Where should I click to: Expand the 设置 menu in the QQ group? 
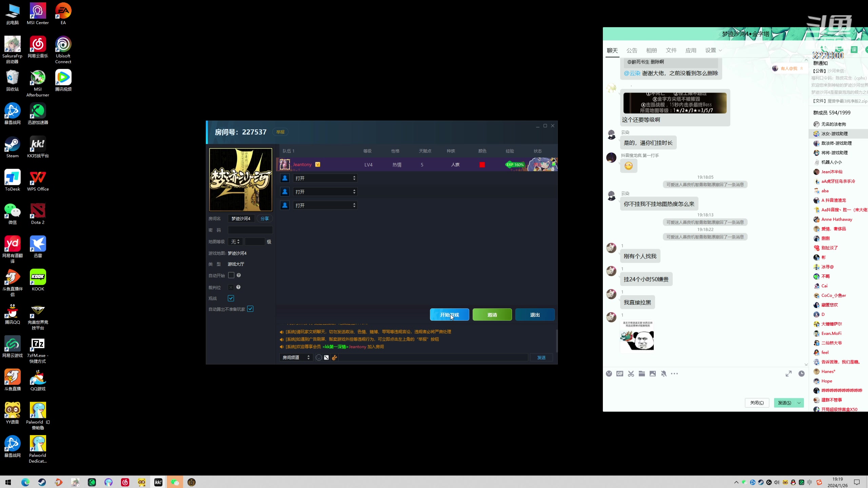point(713,50)
